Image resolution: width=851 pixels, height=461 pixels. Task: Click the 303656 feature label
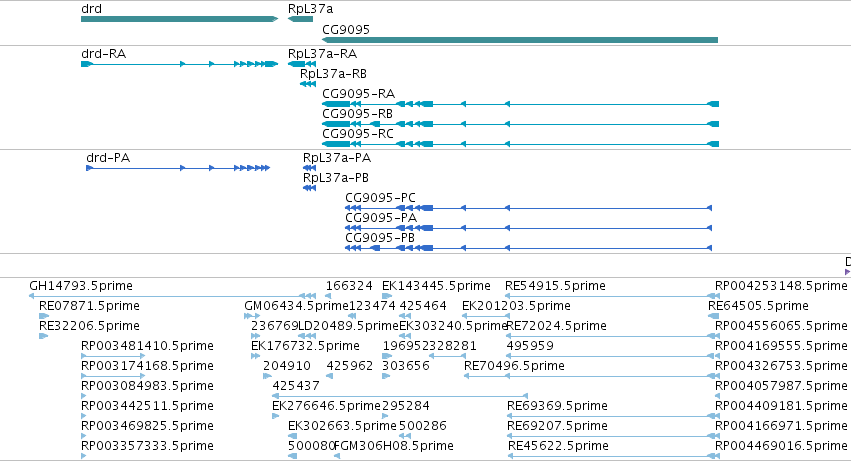(406, 367)
